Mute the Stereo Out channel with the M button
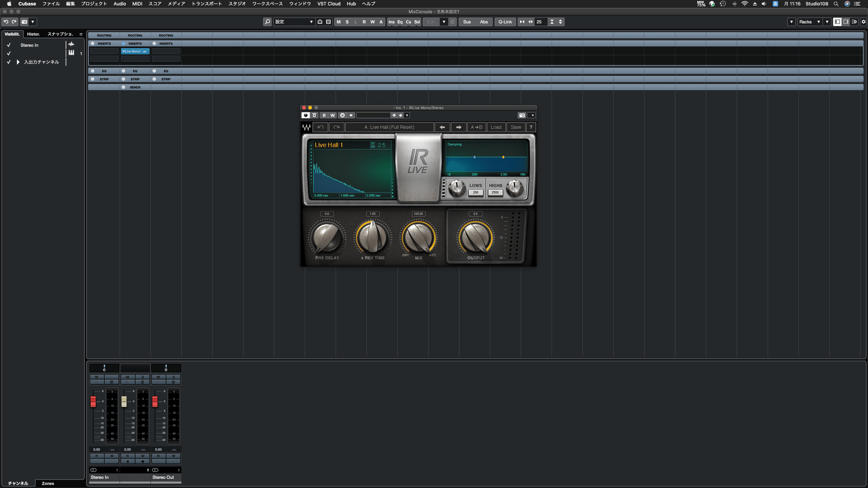Viewport: 868px width, 488px height. click(158, 377)
